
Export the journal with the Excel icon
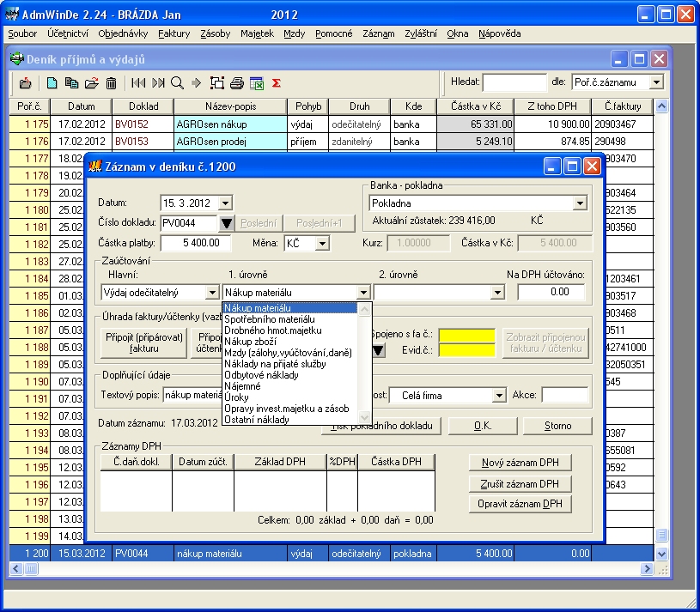pyautogui.click(x=257, y=83)
